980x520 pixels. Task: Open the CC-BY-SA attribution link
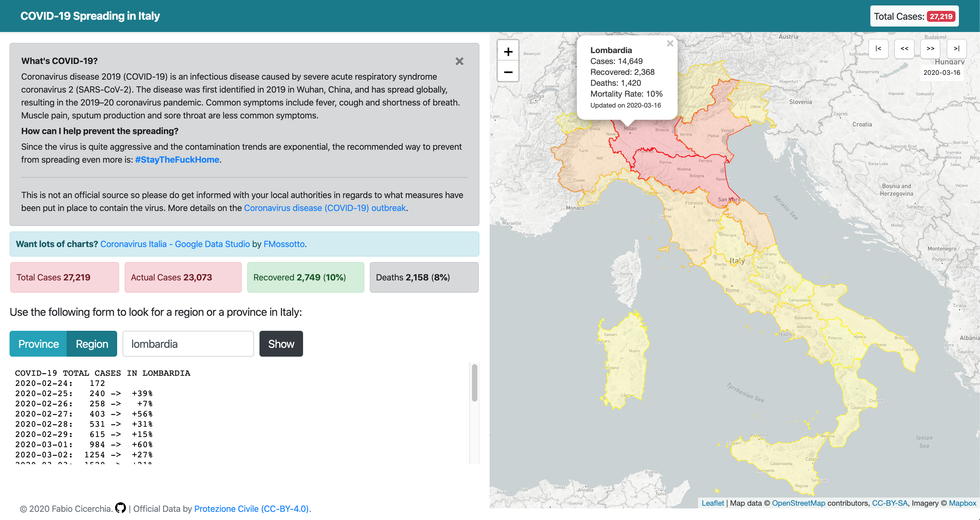click(x=889, y=503)
